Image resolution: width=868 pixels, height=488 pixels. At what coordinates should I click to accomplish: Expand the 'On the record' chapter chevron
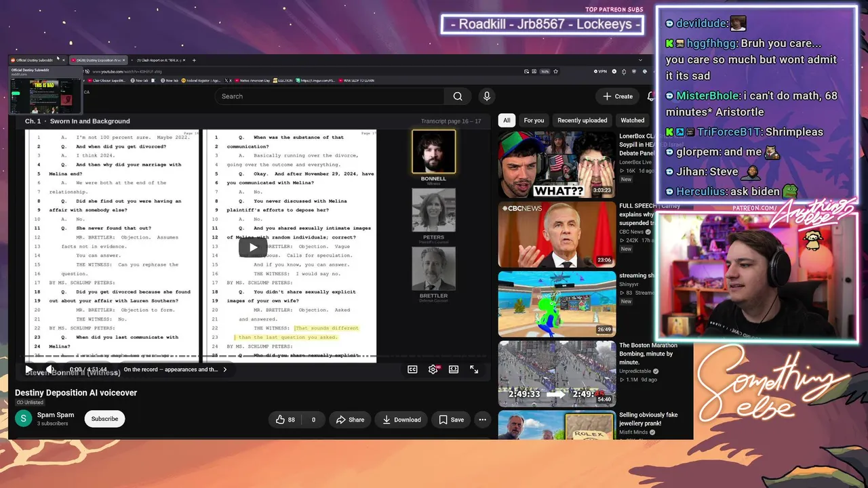click(x=225, y=370)
